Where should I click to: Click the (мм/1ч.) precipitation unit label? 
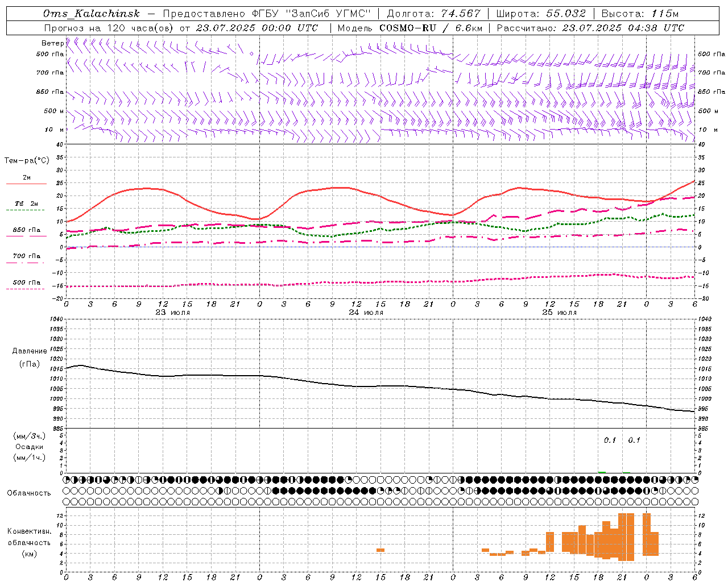click(x=30, y=458)
